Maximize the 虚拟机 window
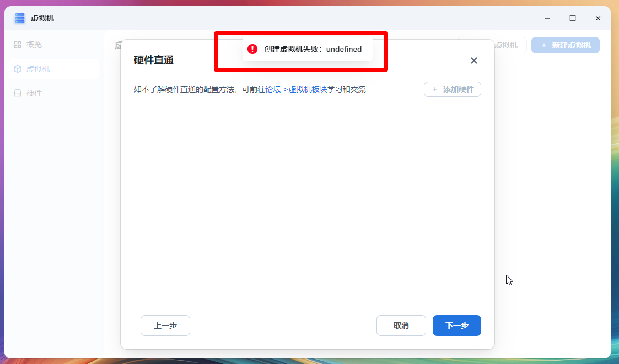619x364 pixels. 572,18
